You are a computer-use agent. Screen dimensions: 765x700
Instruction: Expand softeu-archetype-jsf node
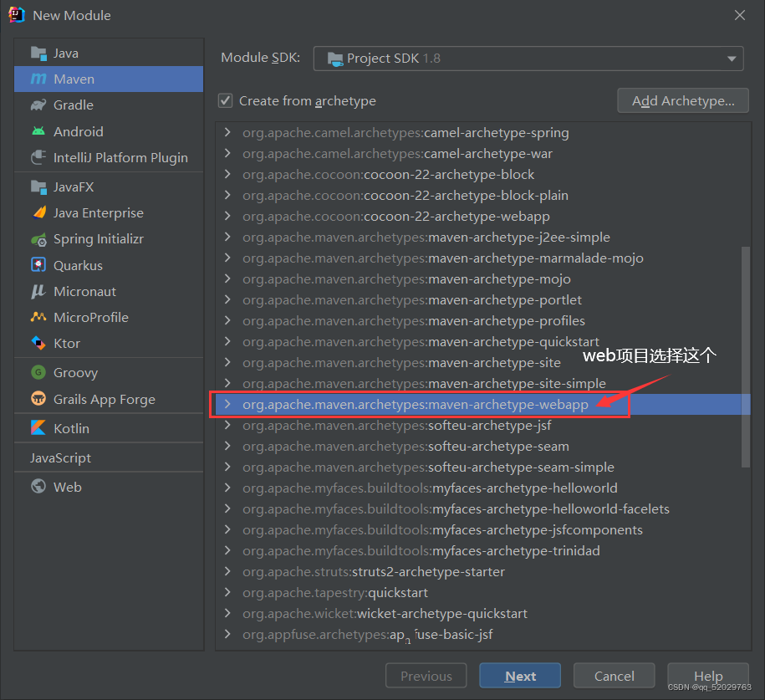click(227, 425)
